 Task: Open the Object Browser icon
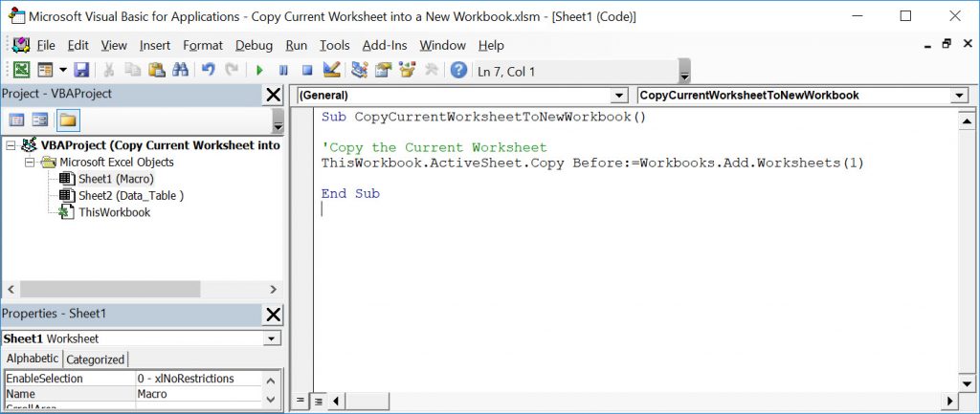click(x=409, y=70)
